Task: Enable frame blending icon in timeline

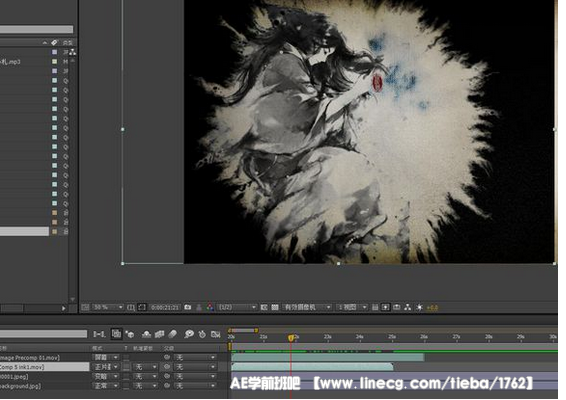Action: pos(159,334)
